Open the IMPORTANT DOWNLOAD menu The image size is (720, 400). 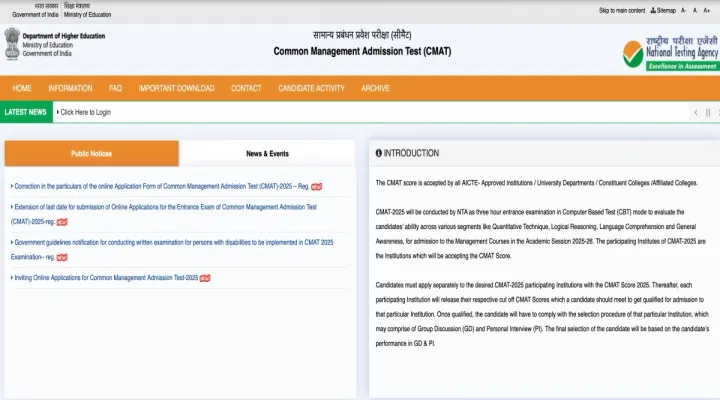pos(176,88)
